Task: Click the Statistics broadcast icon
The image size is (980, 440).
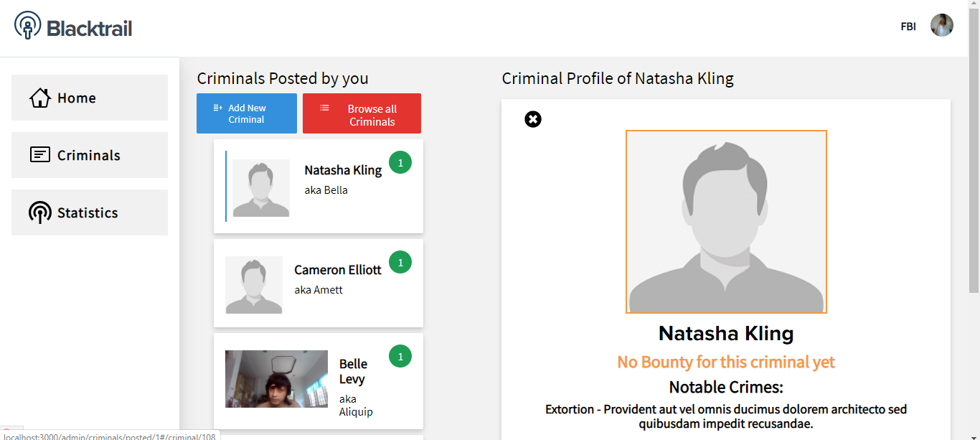Action: [40, 212]
